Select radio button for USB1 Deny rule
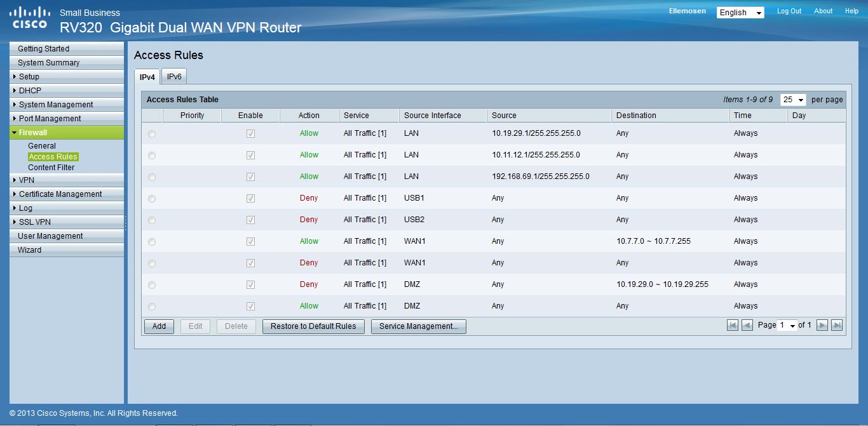This screenshot has height=426, width=868. [151, 199]
